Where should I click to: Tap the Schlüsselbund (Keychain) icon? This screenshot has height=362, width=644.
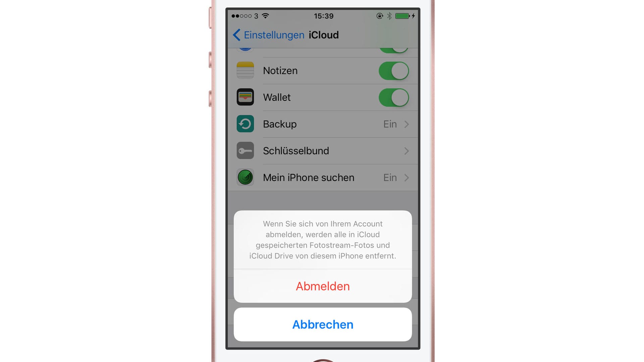[246, 150]
